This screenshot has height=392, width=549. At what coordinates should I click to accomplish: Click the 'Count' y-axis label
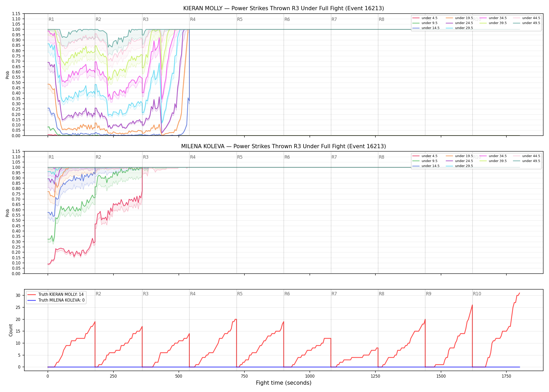click(x=11, y=330)
